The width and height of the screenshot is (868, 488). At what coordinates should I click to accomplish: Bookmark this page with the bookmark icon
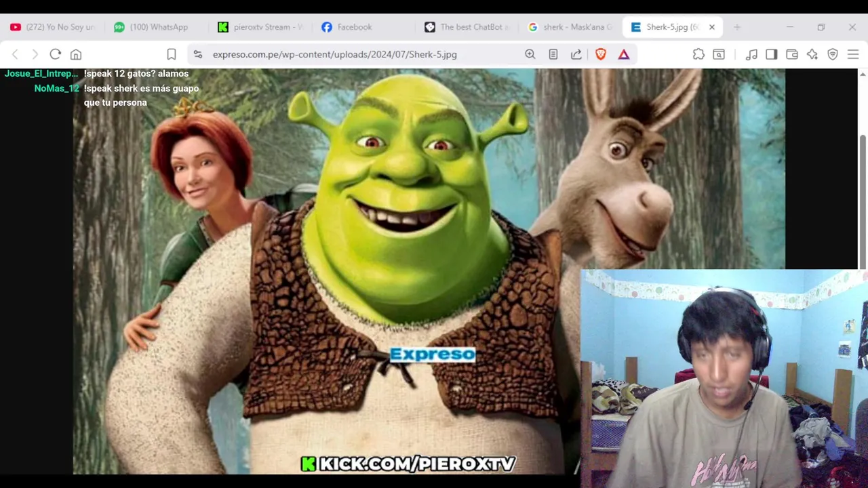(172, 54)
